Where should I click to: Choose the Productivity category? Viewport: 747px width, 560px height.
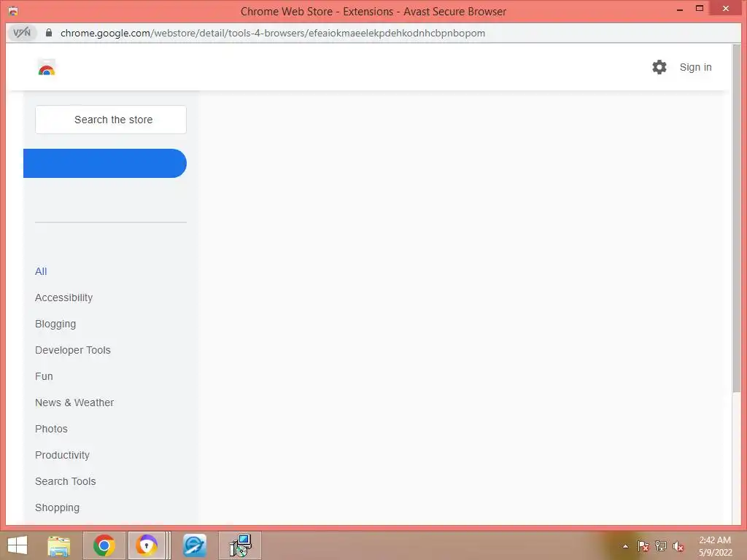coord(63,455)
